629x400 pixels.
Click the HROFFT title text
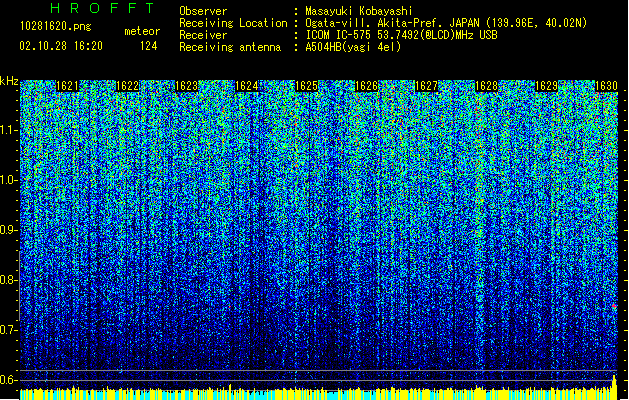point(103,8)
